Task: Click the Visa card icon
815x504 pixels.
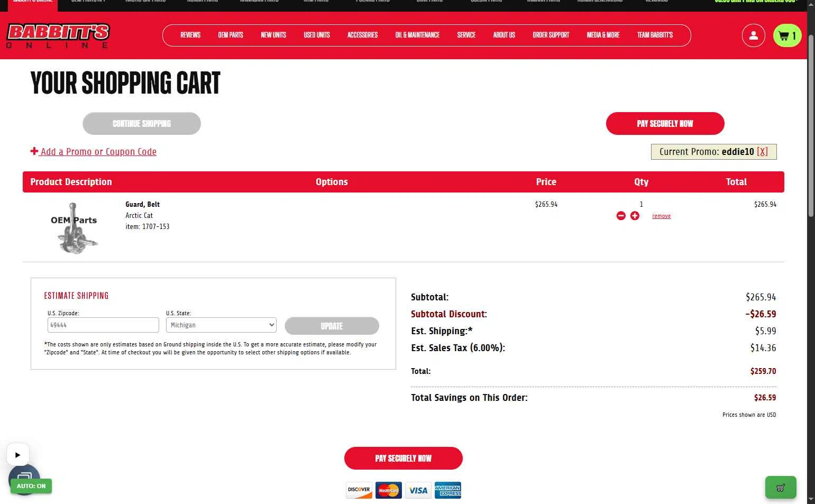Action: coord(418,490)
